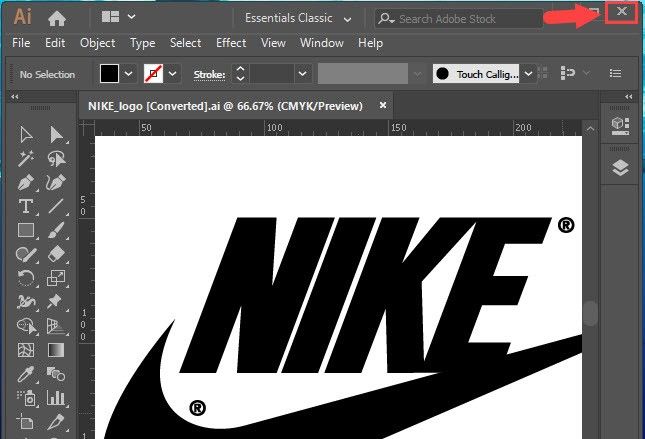The height and width of the screenshot is (439, 645).
Task: Select the Rectangle tool
Action: tap(27, 231)
